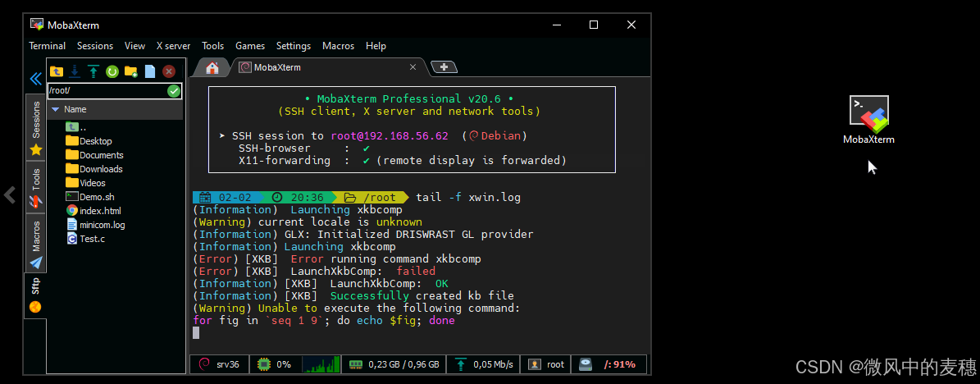Viewport: 980px width, 384px height.
Task: Open the Macros menu
Action: (x=338, y=46)
